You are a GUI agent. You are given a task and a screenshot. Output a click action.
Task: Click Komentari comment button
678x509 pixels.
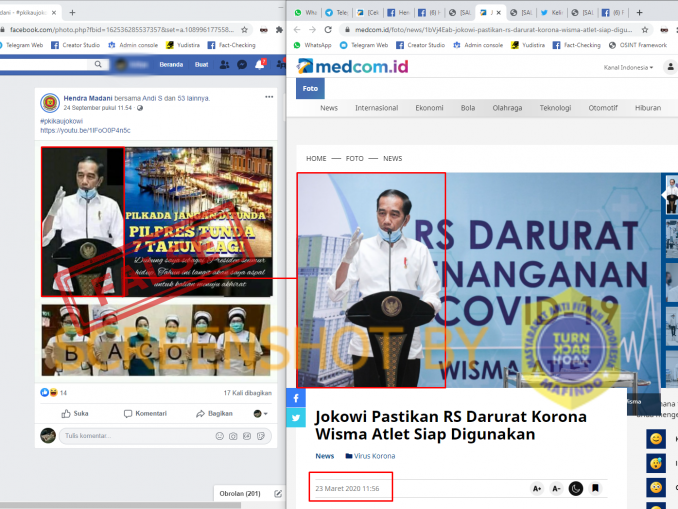145,413
